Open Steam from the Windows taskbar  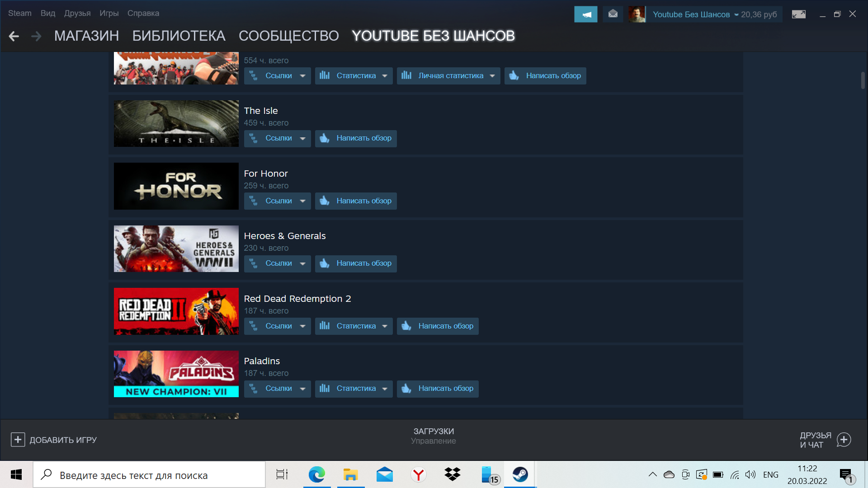[x=520, y=474]
